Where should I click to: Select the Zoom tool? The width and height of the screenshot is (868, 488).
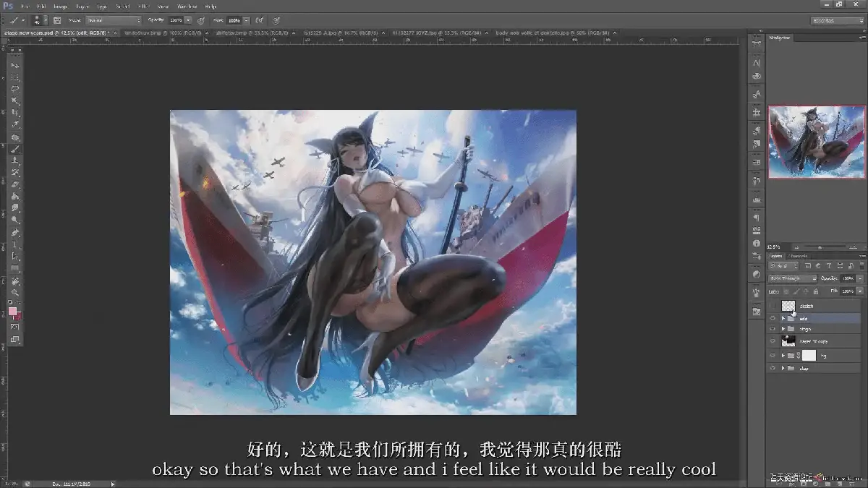click(15, 292)
